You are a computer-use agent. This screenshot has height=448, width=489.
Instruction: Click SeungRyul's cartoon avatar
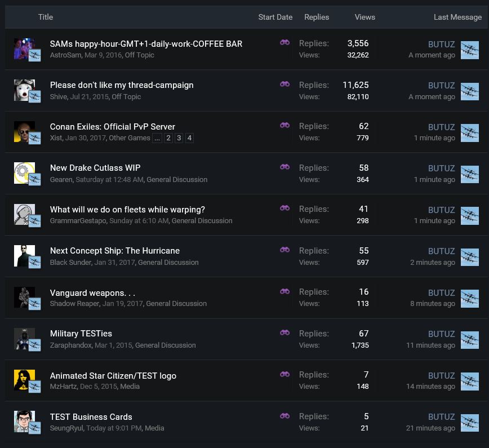[24, 422]
